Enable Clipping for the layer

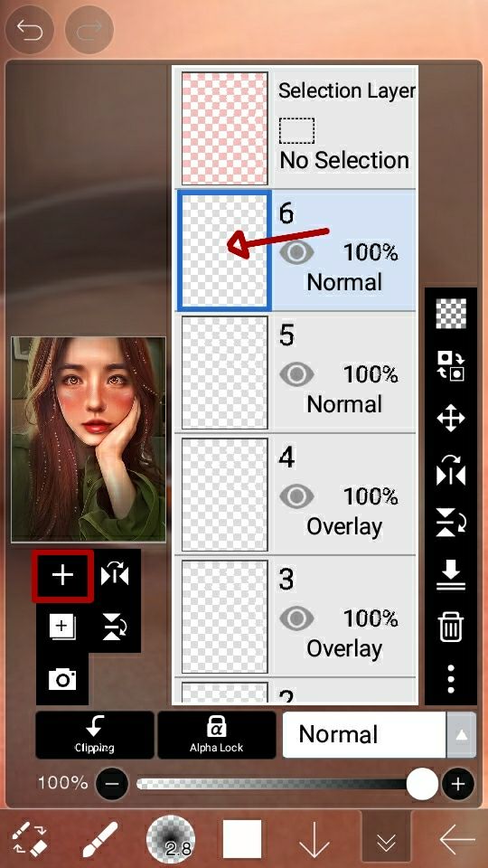tap(95, 734)
